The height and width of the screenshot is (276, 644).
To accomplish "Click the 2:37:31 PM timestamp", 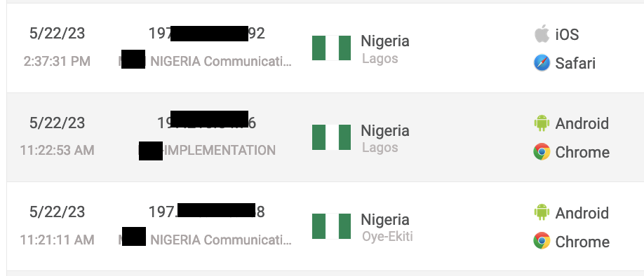I will coord(57,61).
